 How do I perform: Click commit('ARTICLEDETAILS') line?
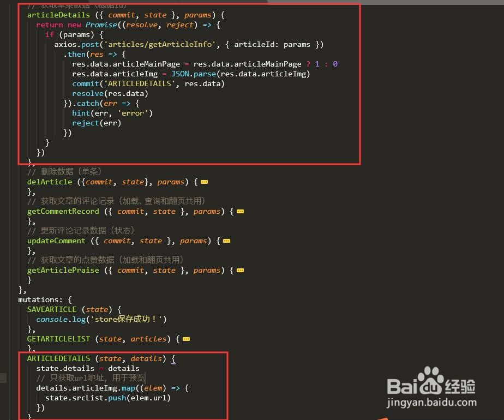pyautogui.click(x=148, y=83)
